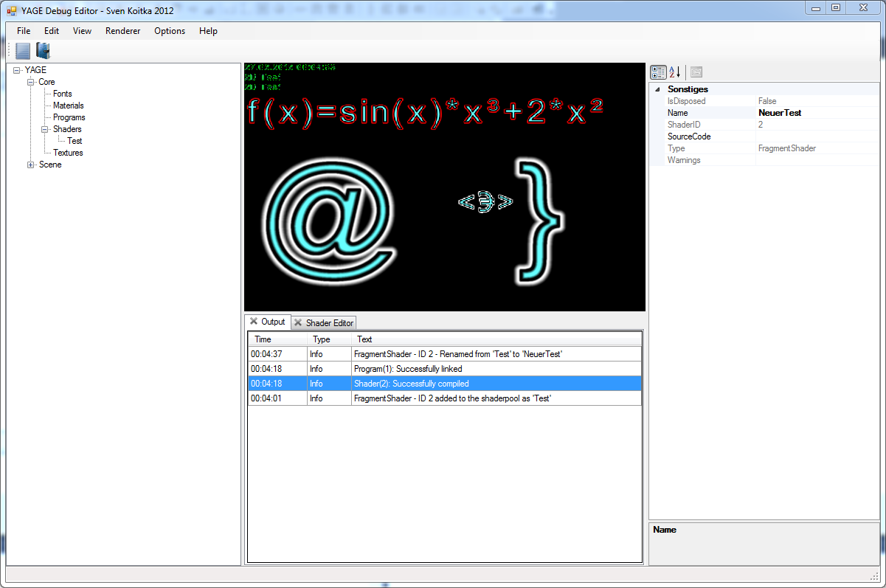Select the Test shader in the tree
The height and width of the screenshot is (588, 886).
75,141
